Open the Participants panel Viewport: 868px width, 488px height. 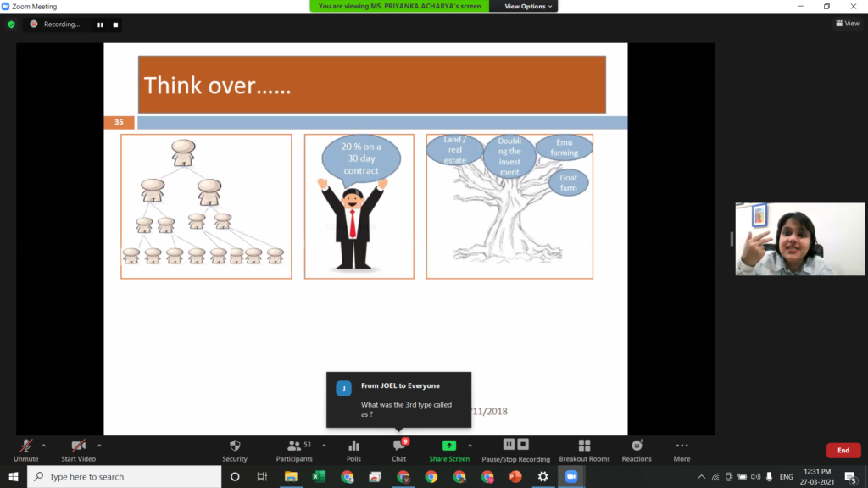pos(294,448)
